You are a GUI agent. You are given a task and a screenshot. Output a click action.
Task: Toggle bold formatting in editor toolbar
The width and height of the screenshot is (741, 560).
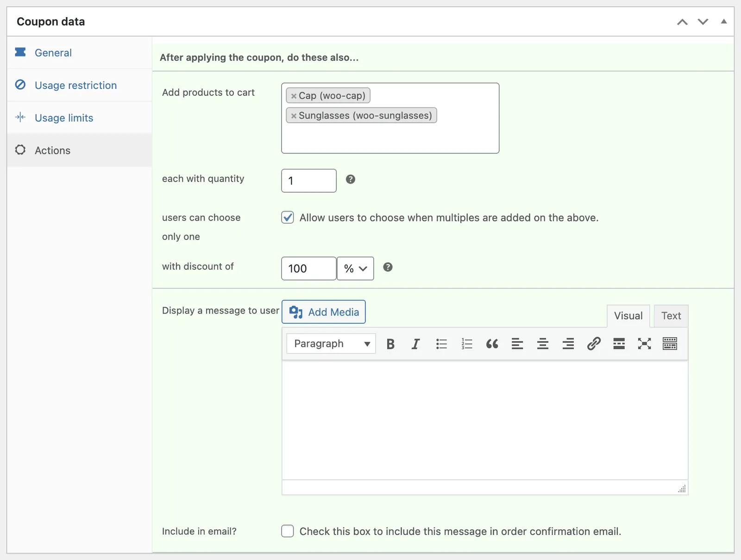[x=390, y=344]
